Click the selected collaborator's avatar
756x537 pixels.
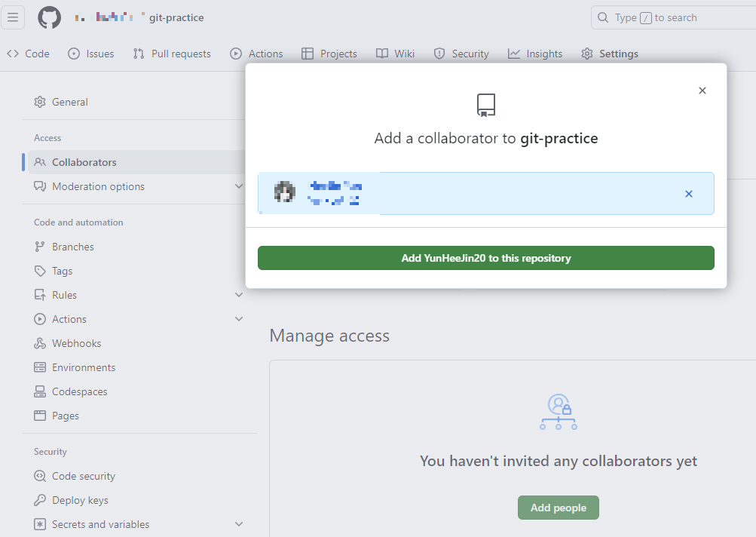click(285, 192)
